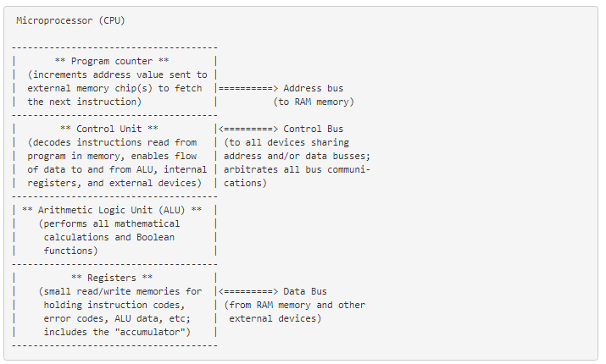Click "(increments address value sent to" line
The image size is (606, 364).
pos(116,74)
